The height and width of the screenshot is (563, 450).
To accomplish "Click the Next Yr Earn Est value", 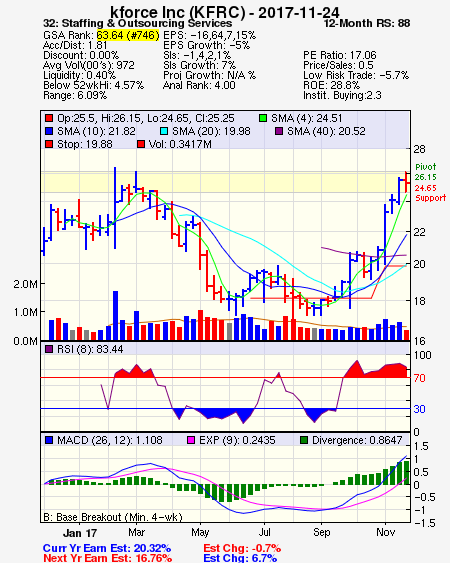I will tap(153, 558).
